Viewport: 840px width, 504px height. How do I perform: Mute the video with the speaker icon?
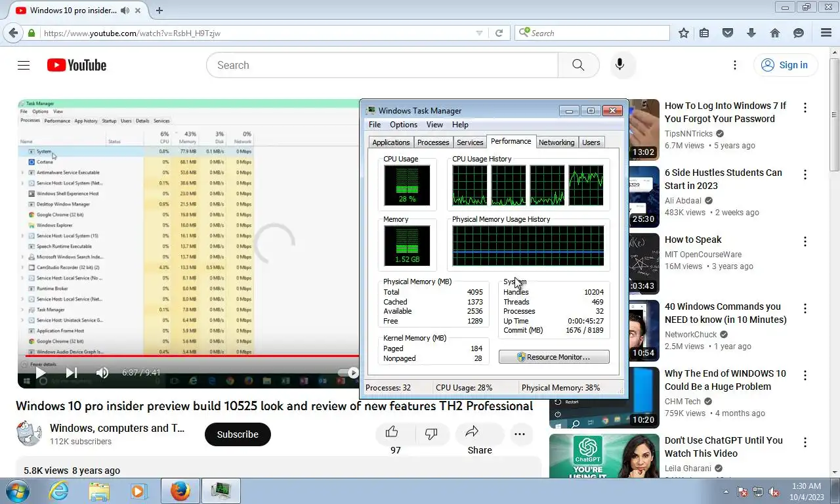[x=102, y=373]
